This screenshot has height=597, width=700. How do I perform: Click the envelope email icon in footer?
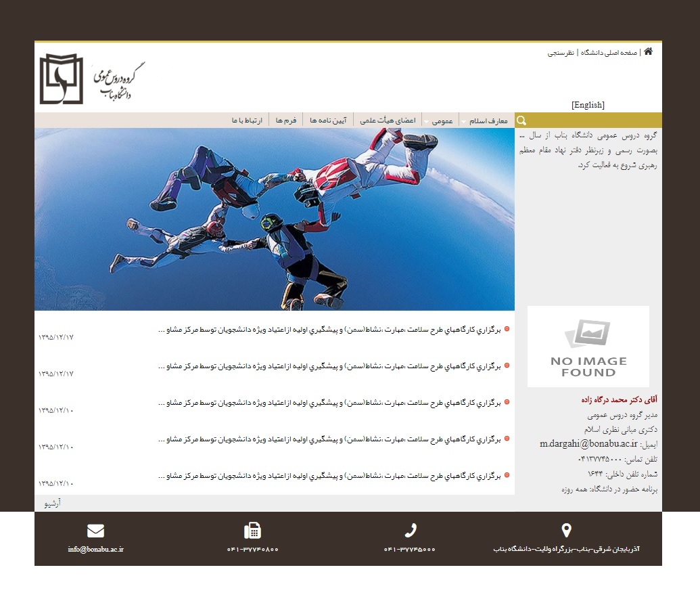tap(95, 531)
